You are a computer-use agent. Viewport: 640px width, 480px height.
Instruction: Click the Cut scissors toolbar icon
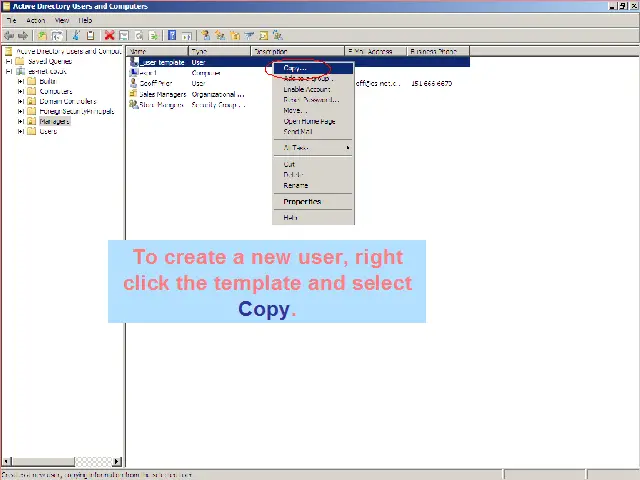coord(76,36)
